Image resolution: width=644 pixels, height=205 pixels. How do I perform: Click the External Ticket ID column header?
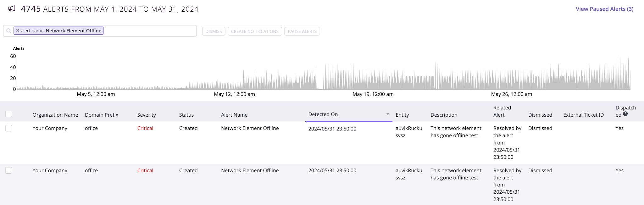(583, 115)
